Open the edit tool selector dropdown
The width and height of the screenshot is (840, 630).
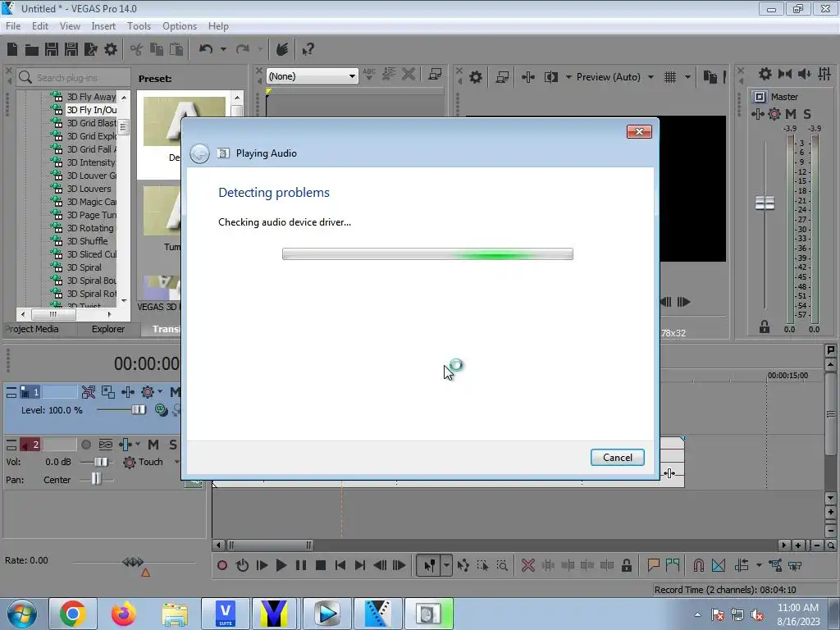tap(446, 565)
